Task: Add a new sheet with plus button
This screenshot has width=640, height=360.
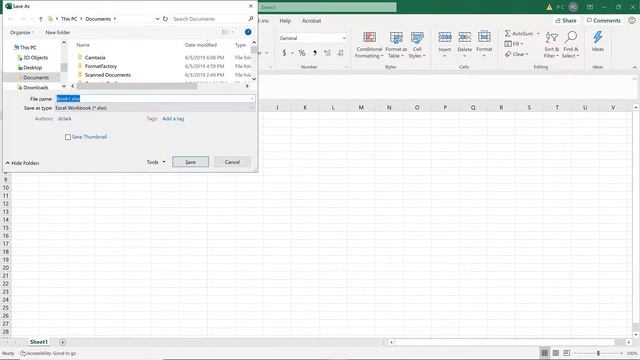Action: 62,342
